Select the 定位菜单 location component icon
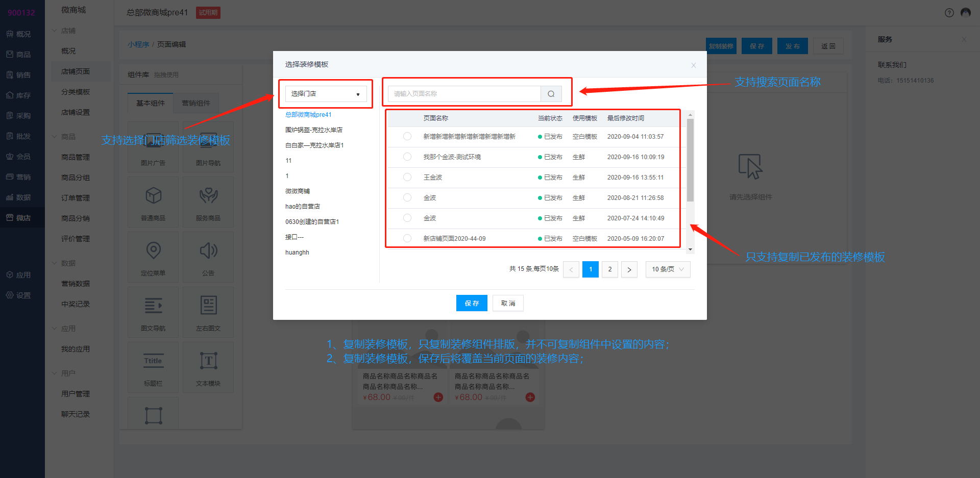Screen dimensions: 980x478 (153, 250)
